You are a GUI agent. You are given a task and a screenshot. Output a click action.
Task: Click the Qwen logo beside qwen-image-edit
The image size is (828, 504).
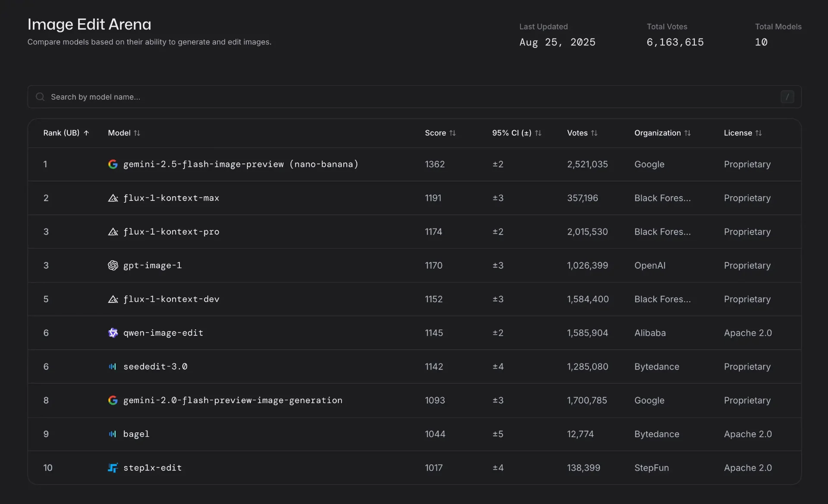pos(113,333)
